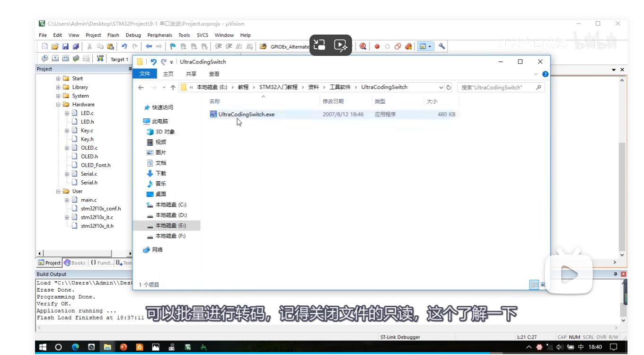Open 本地磁盘 (C:) in navigation pane
Viewport: 644px width, 355px height.
(167, 204)
